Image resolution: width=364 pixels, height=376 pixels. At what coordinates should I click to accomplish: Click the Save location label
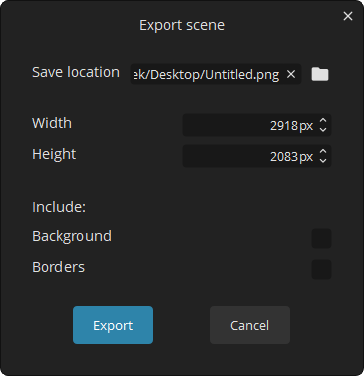pyautogui.click(x=76, y=72)
